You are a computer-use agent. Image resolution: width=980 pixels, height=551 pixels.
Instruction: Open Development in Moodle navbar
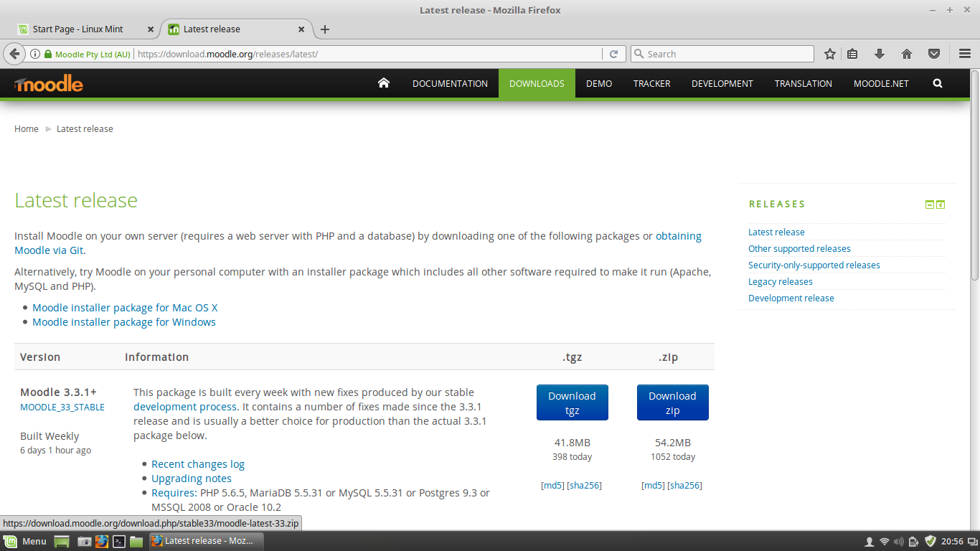(722, 83)
